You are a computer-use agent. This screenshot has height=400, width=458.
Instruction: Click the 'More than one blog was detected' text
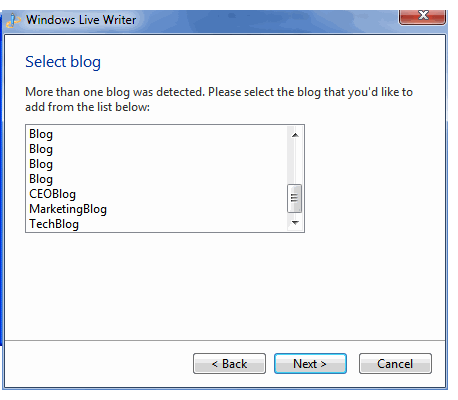(x=115, y=92)
